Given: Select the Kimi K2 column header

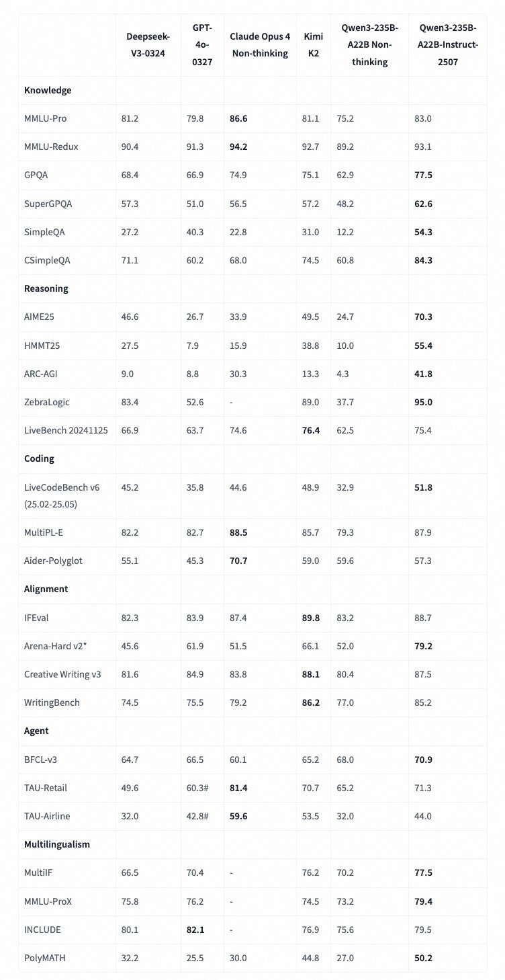Looking at the screenshot, I should tap(312, 44).
